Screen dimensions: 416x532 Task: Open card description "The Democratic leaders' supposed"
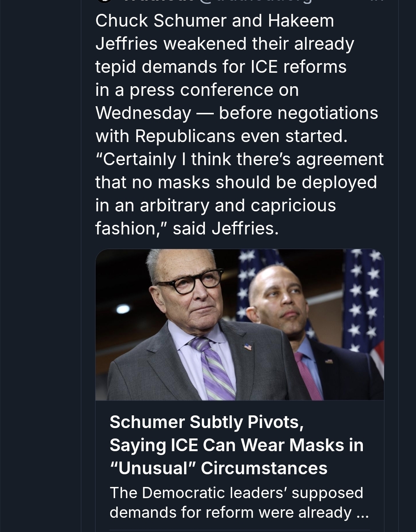[x=236, y=493]
